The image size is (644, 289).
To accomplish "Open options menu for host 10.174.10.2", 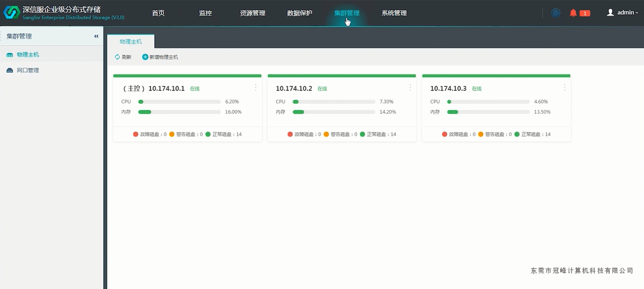I will click(410, 87).
